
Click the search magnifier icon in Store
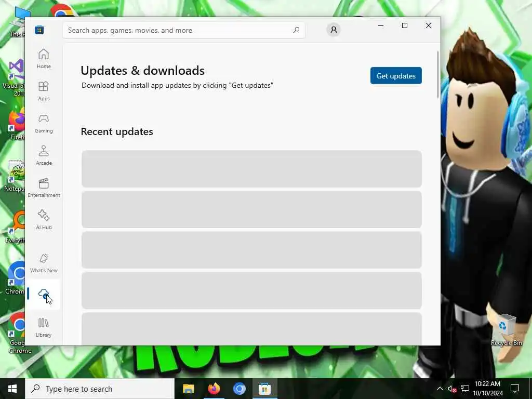296,30
